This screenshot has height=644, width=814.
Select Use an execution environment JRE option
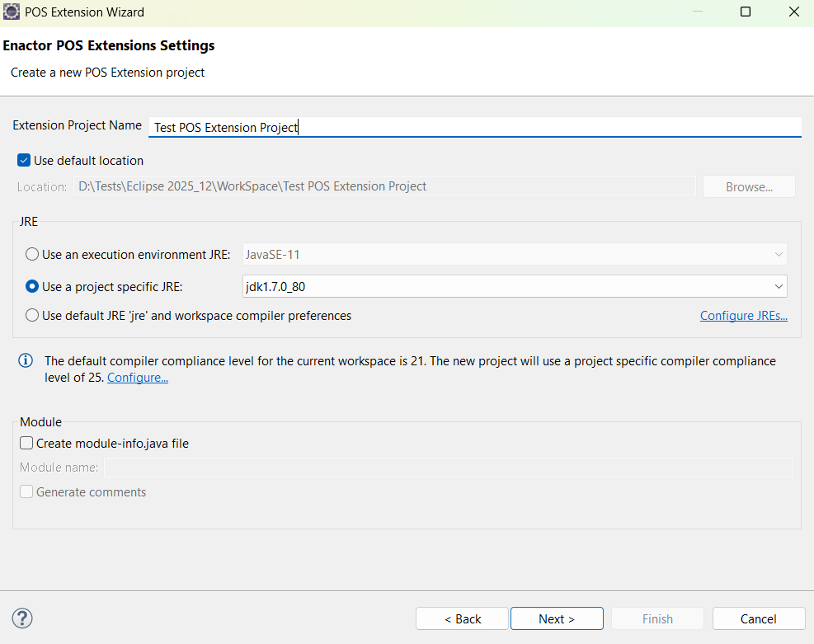(32, 255)
